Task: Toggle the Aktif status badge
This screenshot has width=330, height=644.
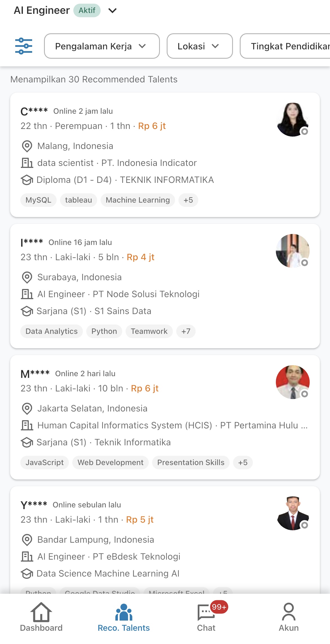Action: tap(87, 10)
